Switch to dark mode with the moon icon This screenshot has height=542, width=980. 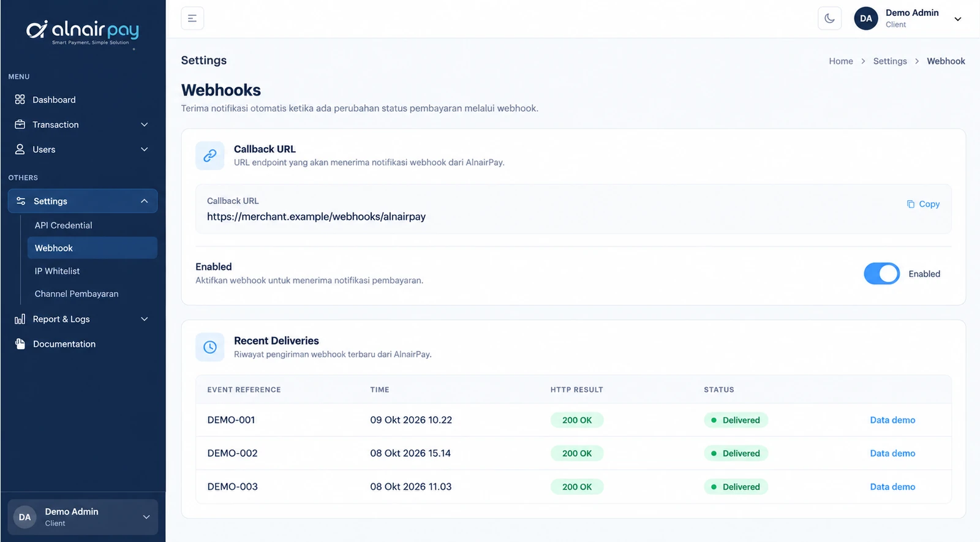[x=829, y=18]
